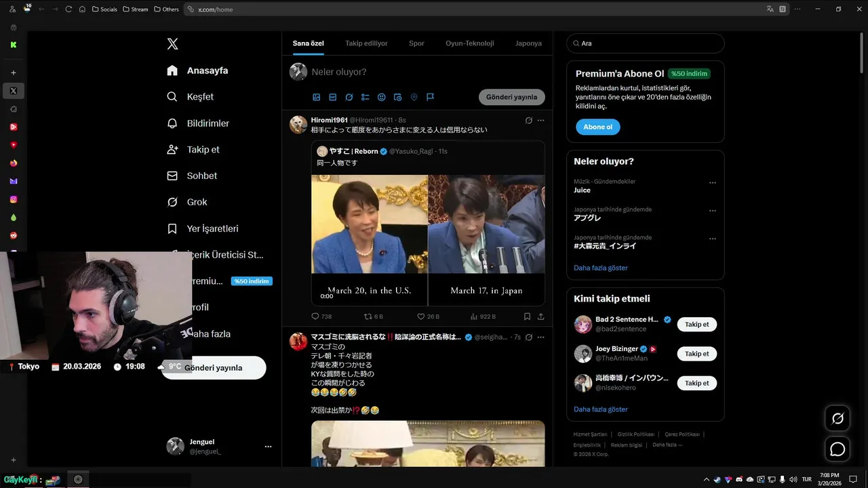Follow @nisekohero account
This screenshot has height=488, width=868.
(696, 383)
